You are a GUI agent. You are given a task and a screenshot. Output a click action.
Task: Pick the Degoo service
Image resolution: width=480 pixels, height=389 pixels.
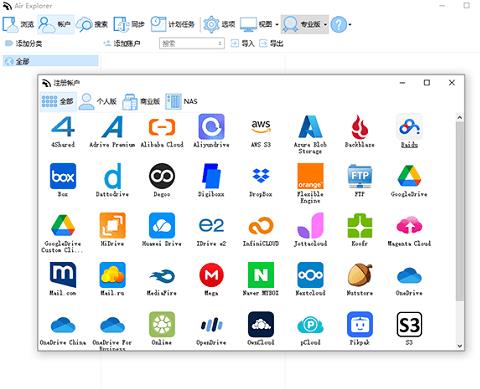pyautogui.click(x=162, y=180)
